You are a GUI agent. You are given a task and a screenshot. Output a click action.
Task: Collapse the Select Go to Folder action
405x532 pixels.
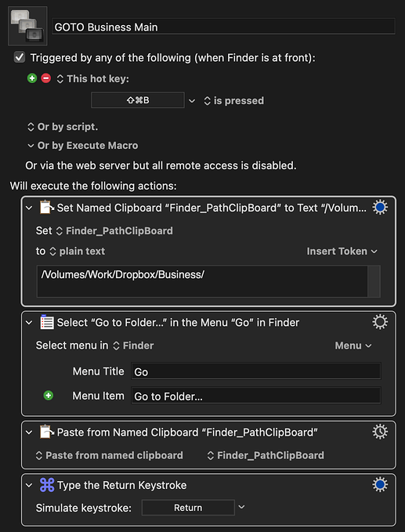29,322
